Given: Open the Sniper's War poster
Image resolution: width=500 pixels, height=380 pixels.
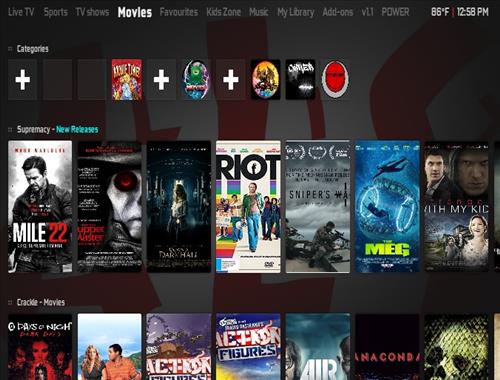Looking at the screenshot, I should pos(318,206).
